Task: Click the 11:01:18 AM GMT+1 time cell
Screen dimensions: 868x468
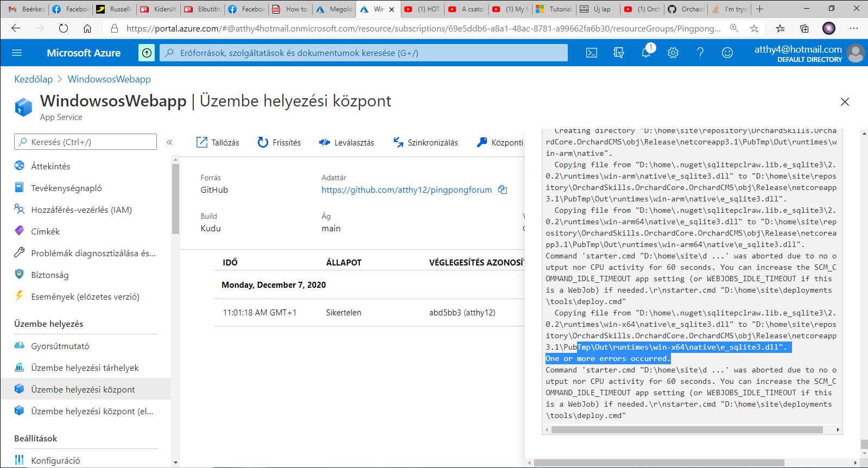Action: point(259,313)
